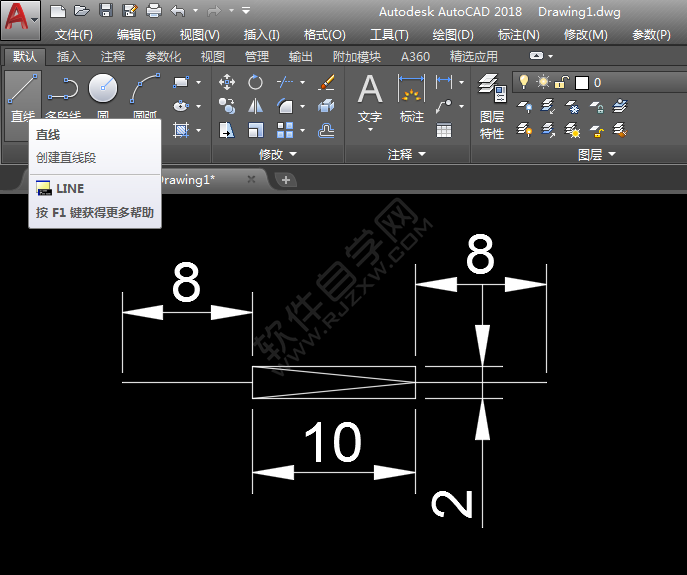
Task: Open a new drawing tab with plus button
Action: click(285, 180)
